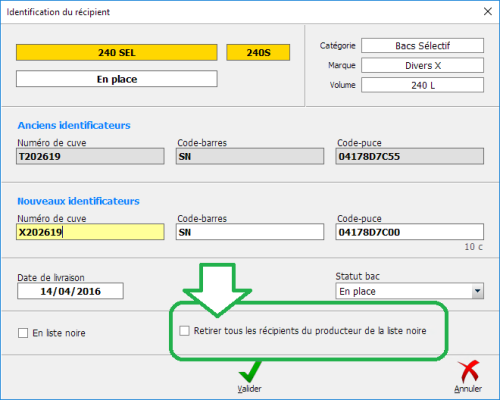Screen dimensions: 500x400
Task: Click the green Valider checkmark icon
Action: point(250,371)
